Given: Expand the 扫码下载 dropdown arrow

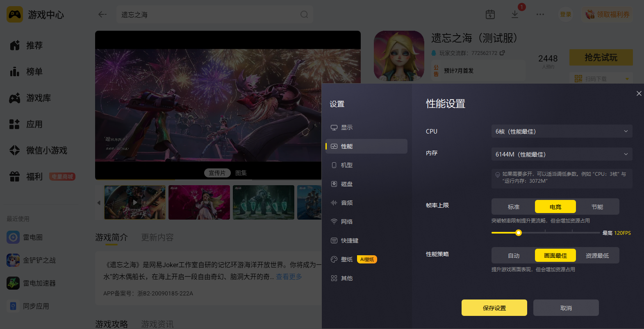Looking at the screenshot, I should click(627, 79).
